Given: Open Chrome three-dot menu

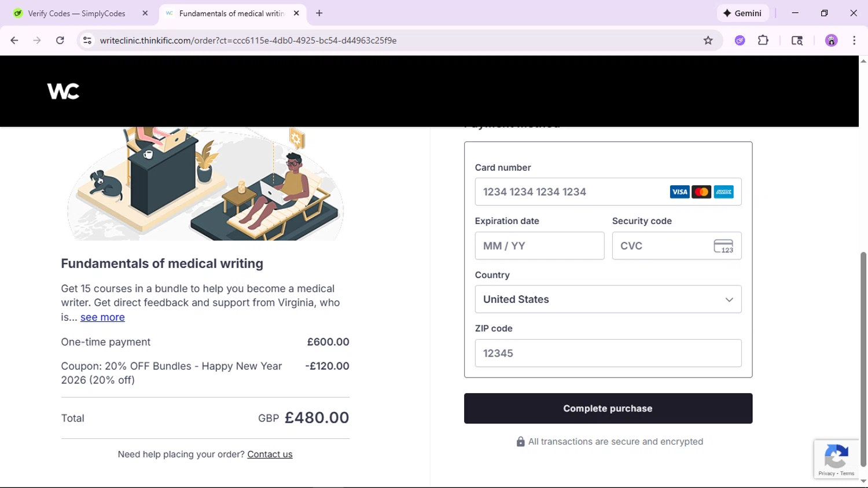Looking at the screenshot, I should pyautogui.click(x=854, y=41).
